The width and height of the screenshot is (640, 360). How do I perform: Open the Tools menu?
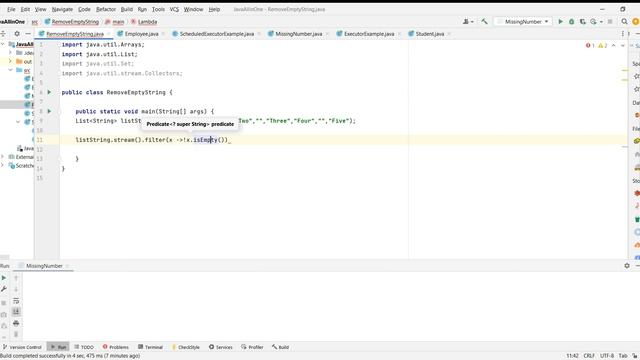pos(158,9)
